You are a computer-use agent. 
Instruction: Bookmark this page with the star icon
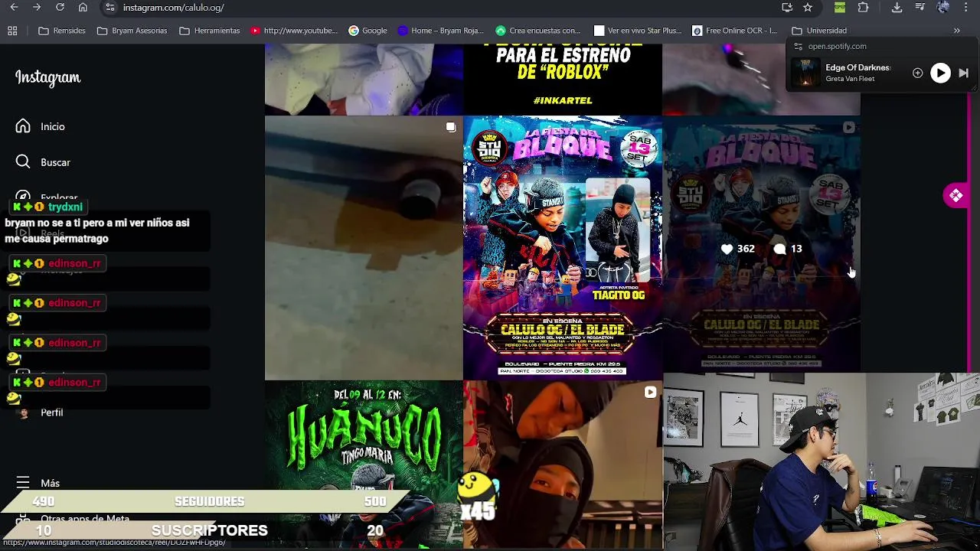[808, 8]
